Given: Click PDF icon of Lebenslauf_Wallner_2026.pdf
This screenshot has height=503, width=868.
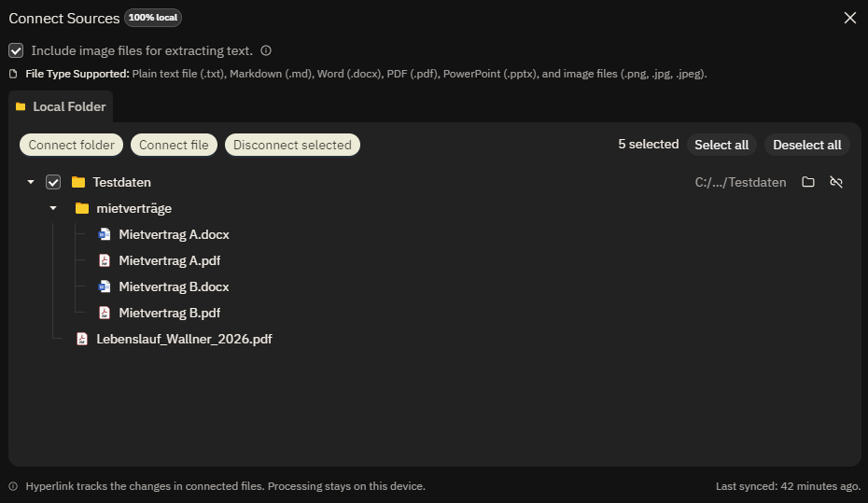Looking at the screenshot, I should pos(82,339).
